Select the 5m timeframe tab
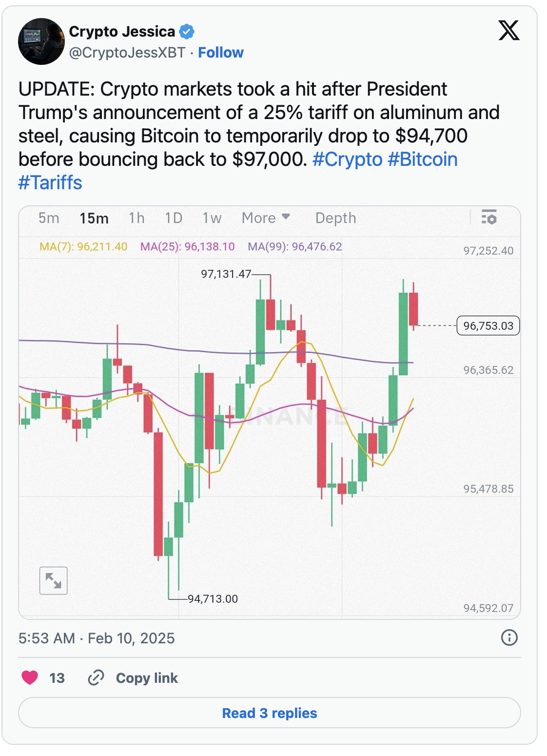 pos(48,219)
